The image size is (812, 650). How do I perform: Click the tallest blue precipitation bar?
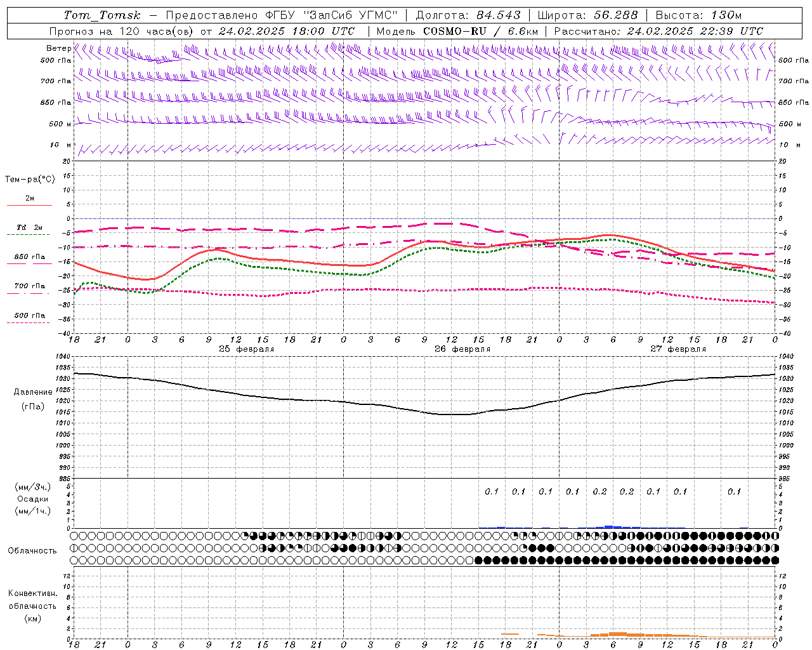tap(609, 526)
